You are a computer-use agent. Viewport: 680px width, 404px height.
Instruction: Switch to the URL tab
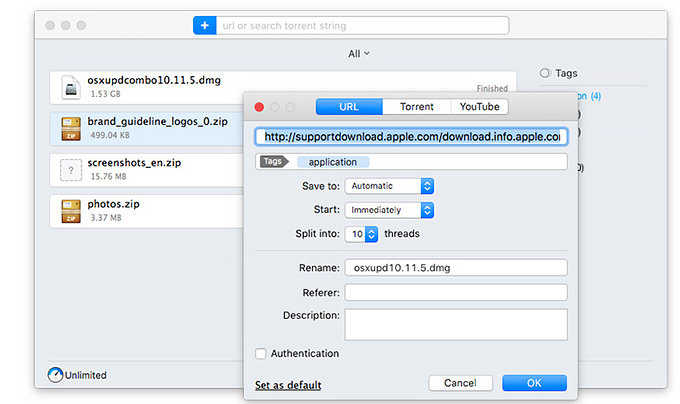click(x=349, y=107)
